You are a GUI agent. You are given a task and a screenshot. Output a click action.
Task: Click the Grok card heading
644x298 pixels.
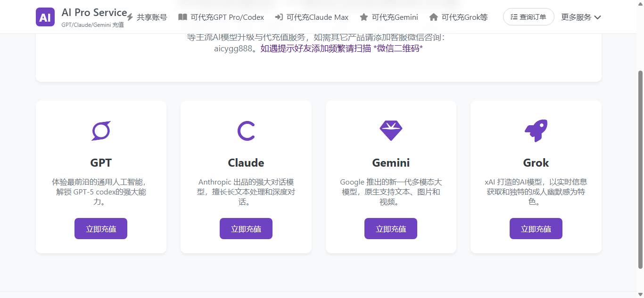[536, 163]
